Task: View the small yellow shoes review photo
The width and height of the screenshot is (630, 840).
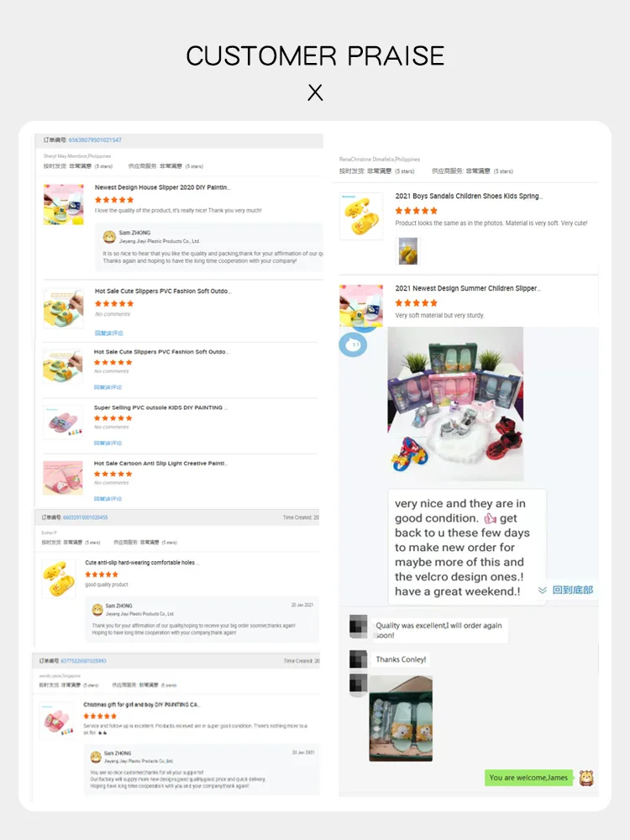Action: [x=407, y=250]
